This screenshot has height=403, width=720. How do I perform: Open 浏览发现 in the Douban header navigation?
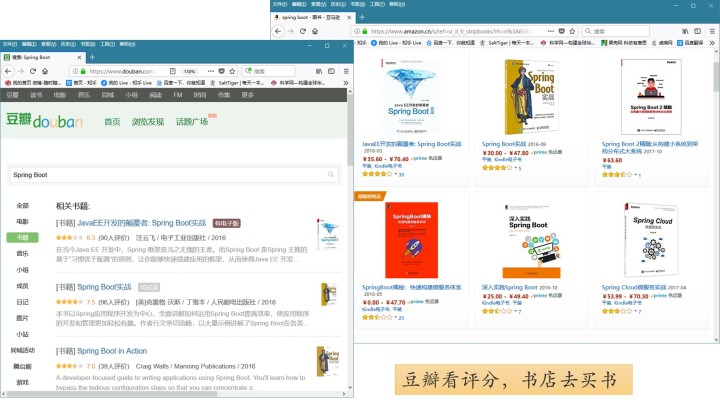pyautogui.click(x=148, y=122)
